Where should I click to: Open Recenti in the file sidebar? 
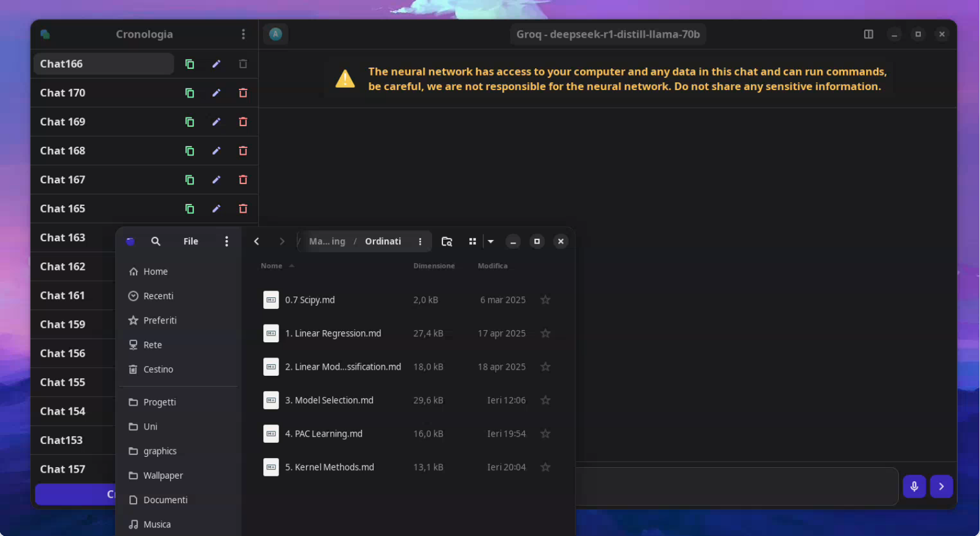tap(158, 296)
